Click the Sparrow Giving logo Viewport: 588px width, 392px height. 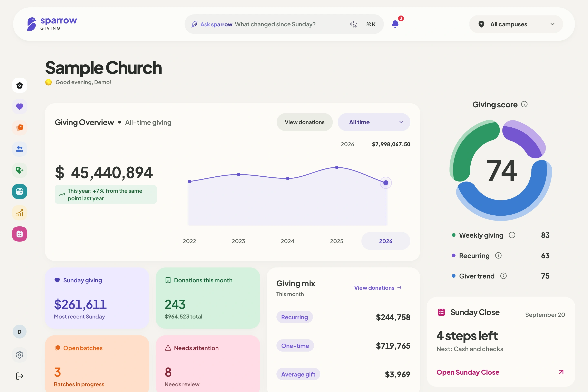[x=52, y=24]
